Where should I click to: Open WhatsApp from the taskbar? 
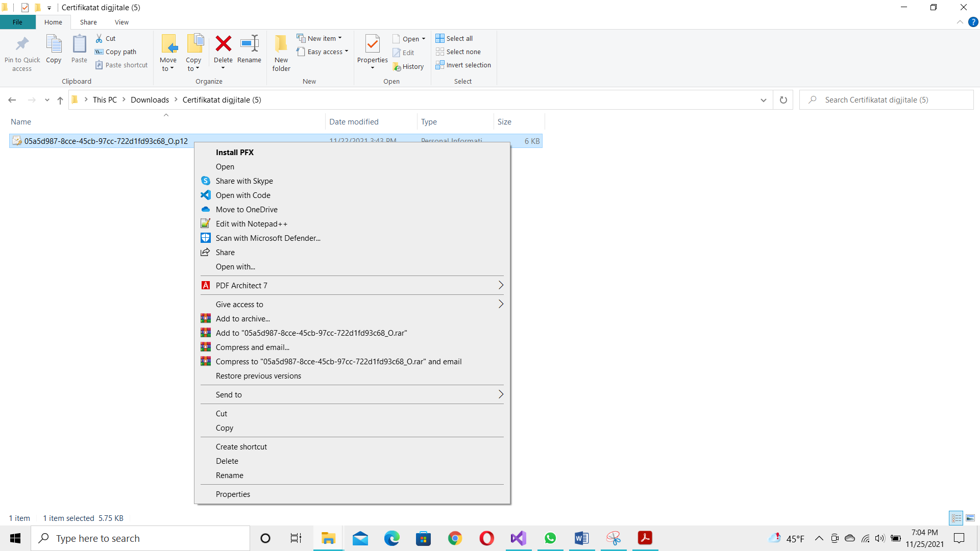[x=550, y=538]
